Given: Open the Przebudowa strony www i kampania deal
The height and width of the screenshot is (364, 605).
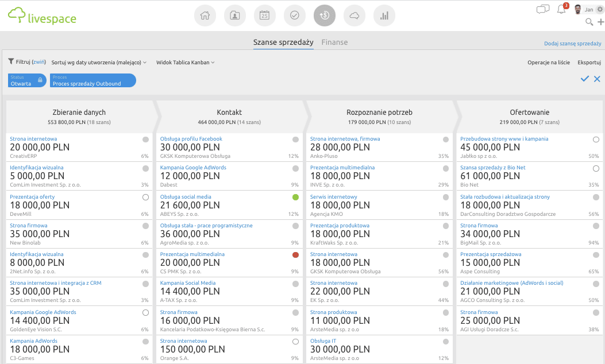Looking at the screenshot, I should (x=504, y=139).
